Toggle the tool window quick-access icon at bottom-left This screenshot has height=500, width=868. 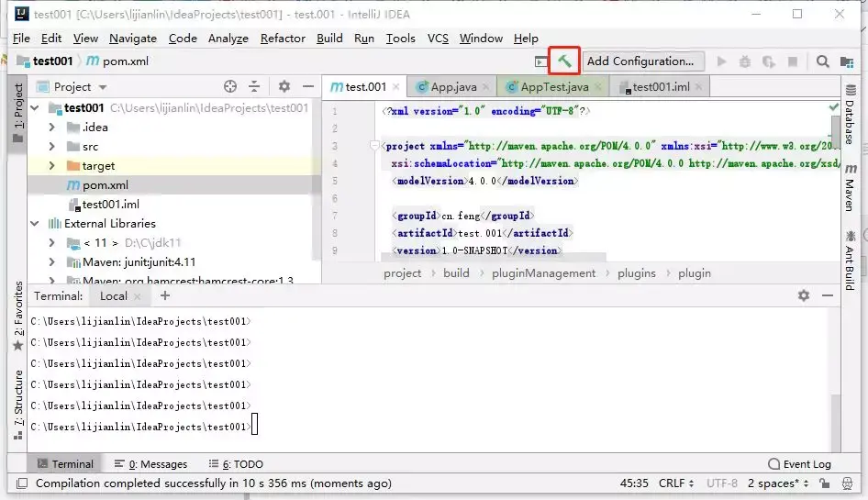click(22, 483)
